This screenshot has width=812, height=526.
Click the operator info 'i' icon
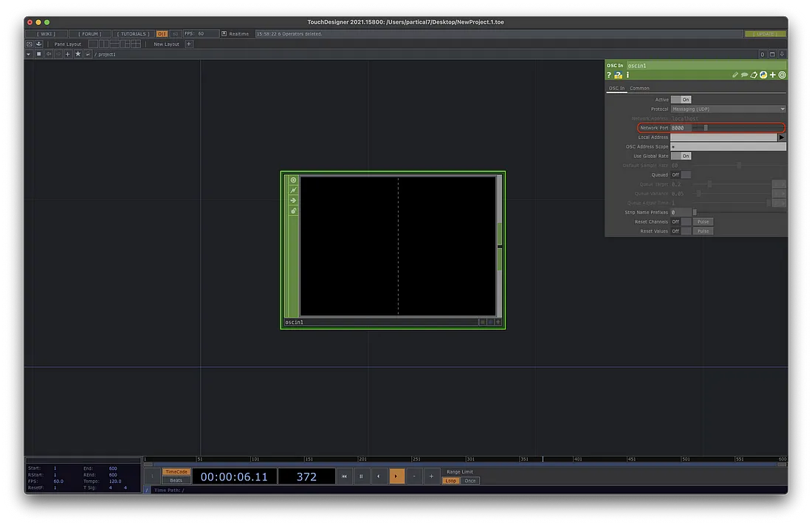627,75
